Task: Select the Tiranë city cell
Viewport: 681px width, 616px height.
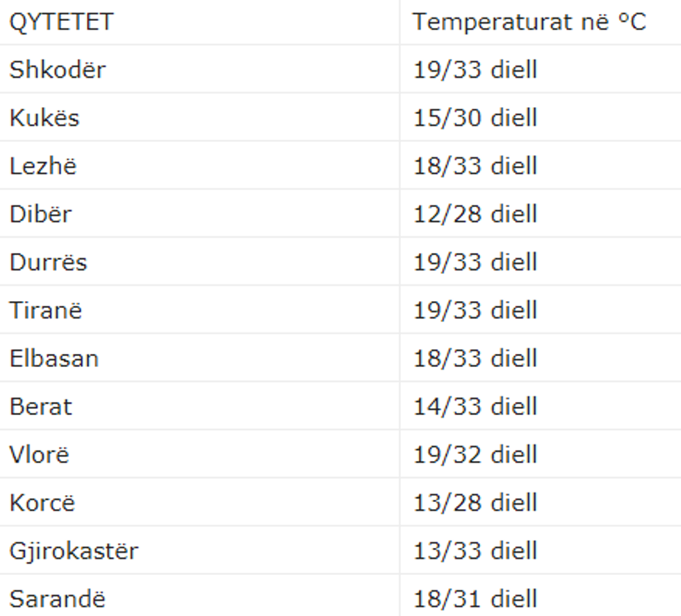Action: pos(46,310)
